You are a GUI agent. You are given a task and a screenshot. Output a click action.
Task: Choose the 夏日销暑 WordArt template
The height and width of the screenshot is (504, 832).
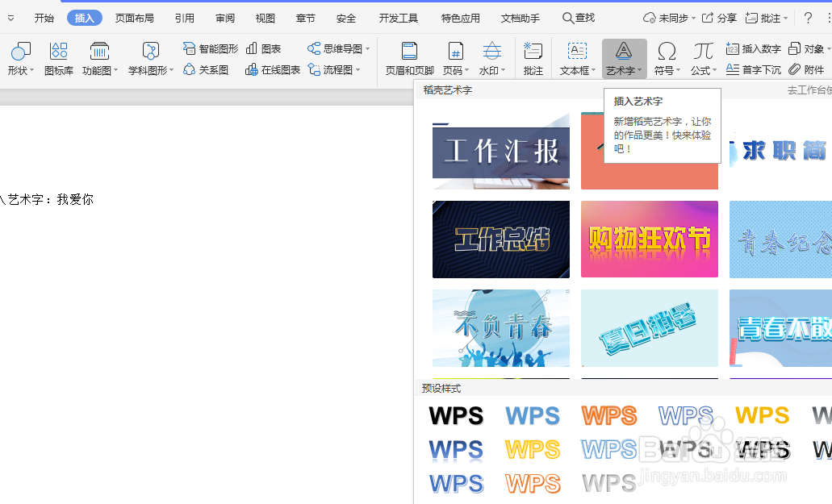tap(650, 328)
